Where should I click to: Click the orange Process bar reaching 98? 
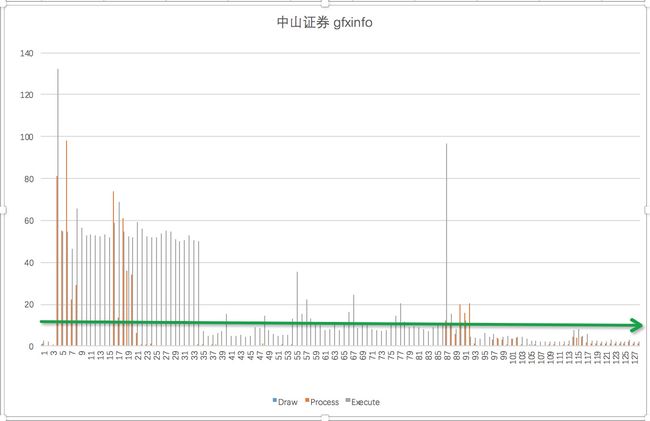pyautogui.click(x=66, y=243)
